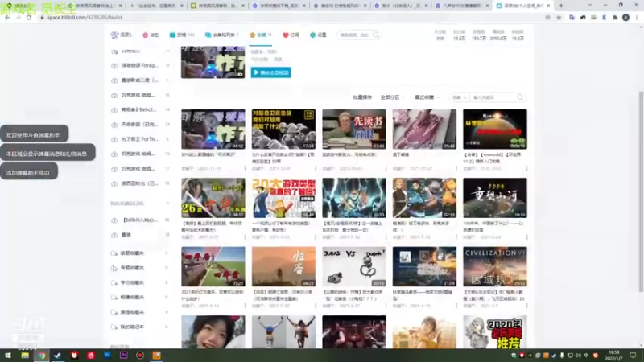Open the 话题收藏夹 folder
Image resolution: width=644 pixels, height=362 pixels.
click(x=140, y=253)
